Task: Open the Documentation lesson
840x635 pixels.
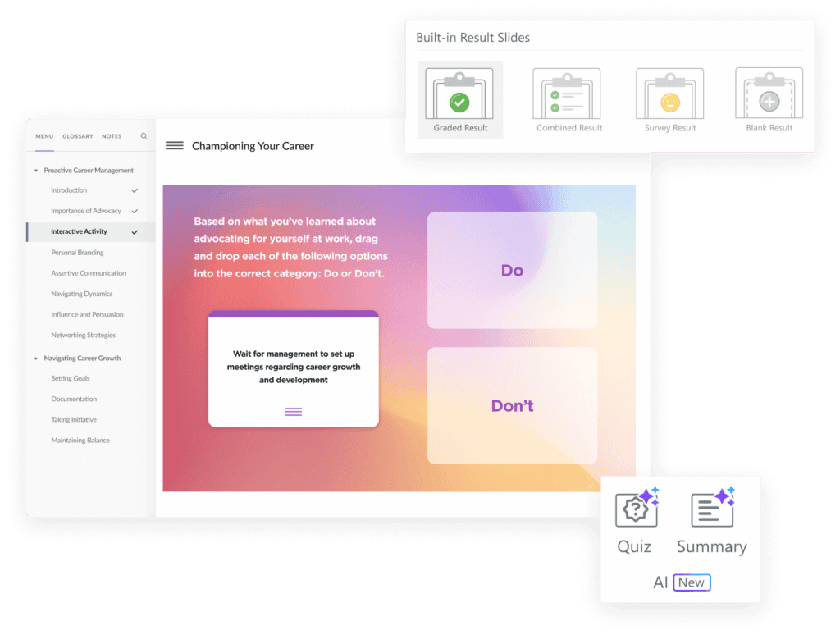Action: (x=74, y=400)
